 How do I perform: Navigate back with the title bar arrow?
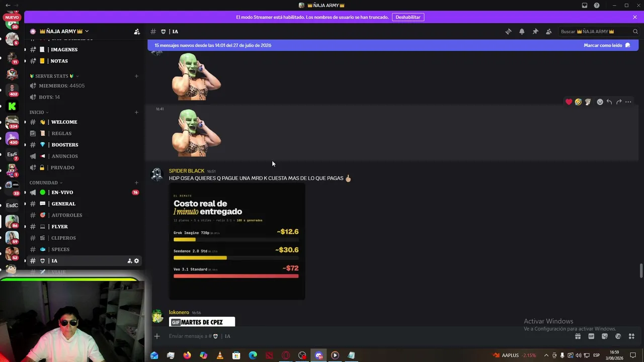click(x=8, y=5)
